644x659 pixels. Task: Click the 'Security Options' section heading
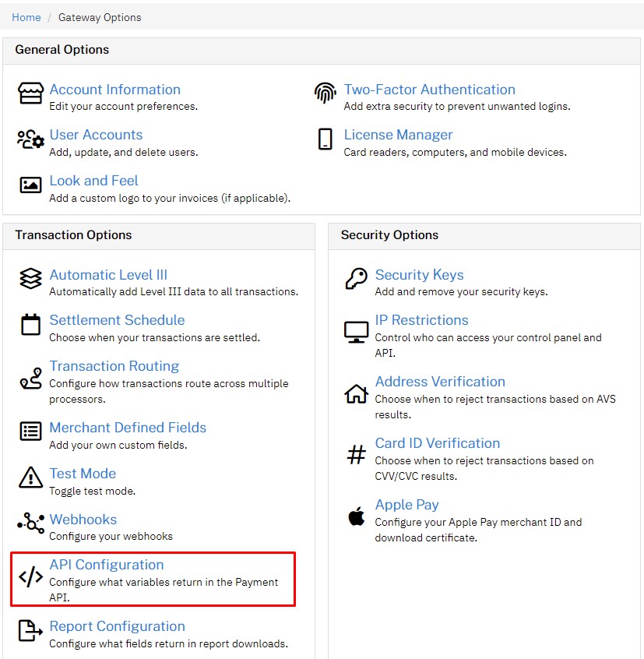tap(389, 235)
